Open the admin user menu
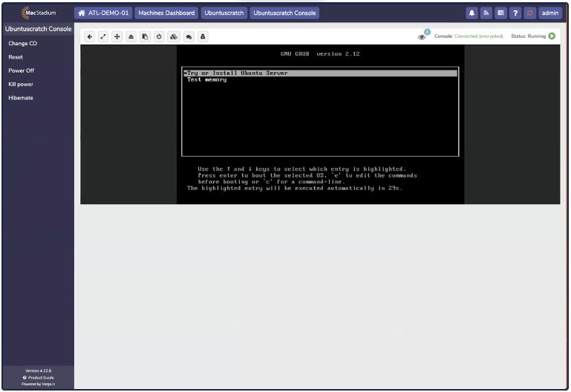The width and height of the screenshot is (571, 392). [550, 13]
